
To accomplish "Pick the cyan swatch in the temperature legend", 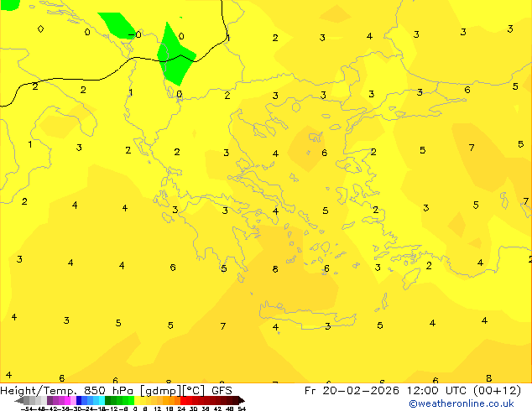I will pyautogui.click(x=102, y=400).
